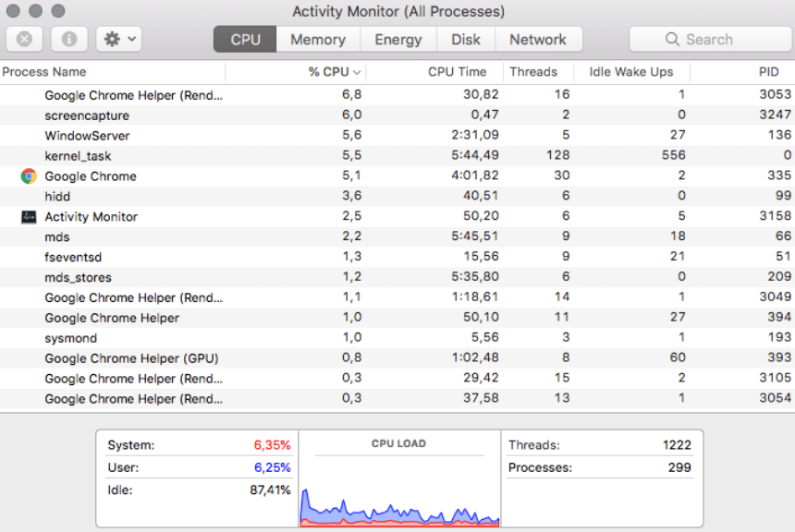Select the Google Chrome Helper row with PID 3053
This screenshot has width=795, height=532.
pos(397,95)
